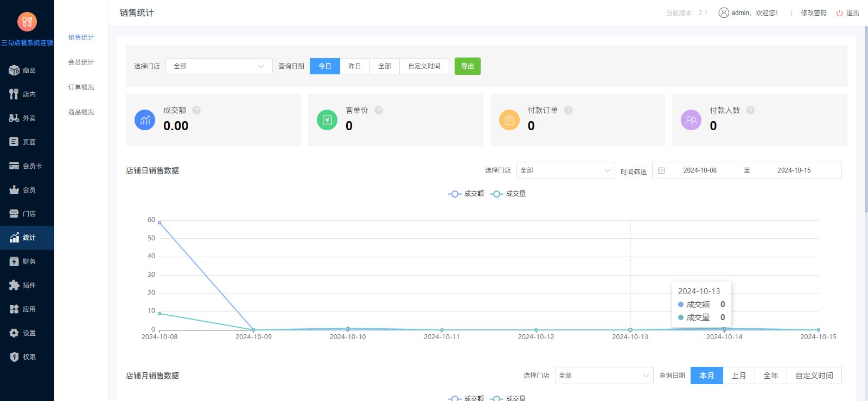Open top 选择门店 dropdown
The width and height of the screenshot is (868, 401).
coord(219,66)
